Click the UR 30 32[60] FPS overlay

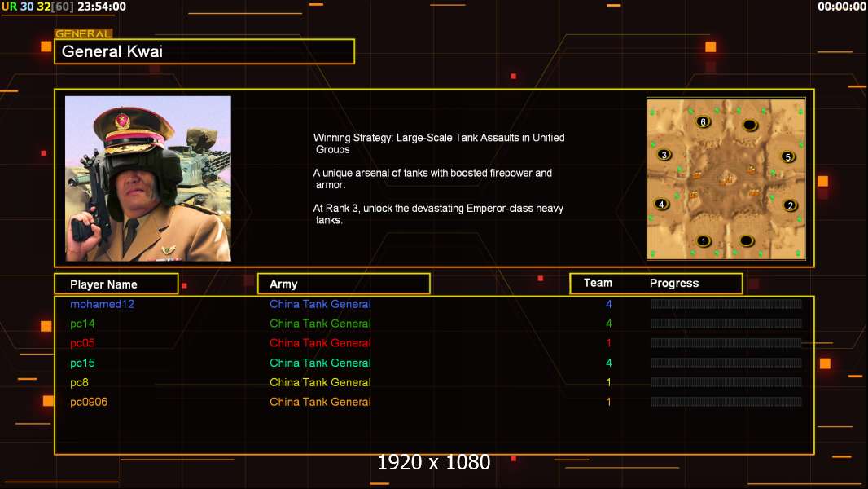point(37,7)
